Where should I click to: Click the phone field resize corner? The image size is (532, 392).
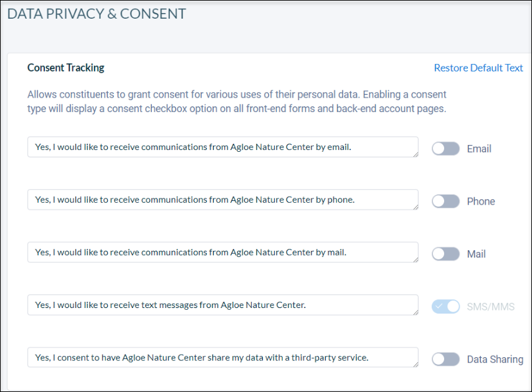click(416, 207)
